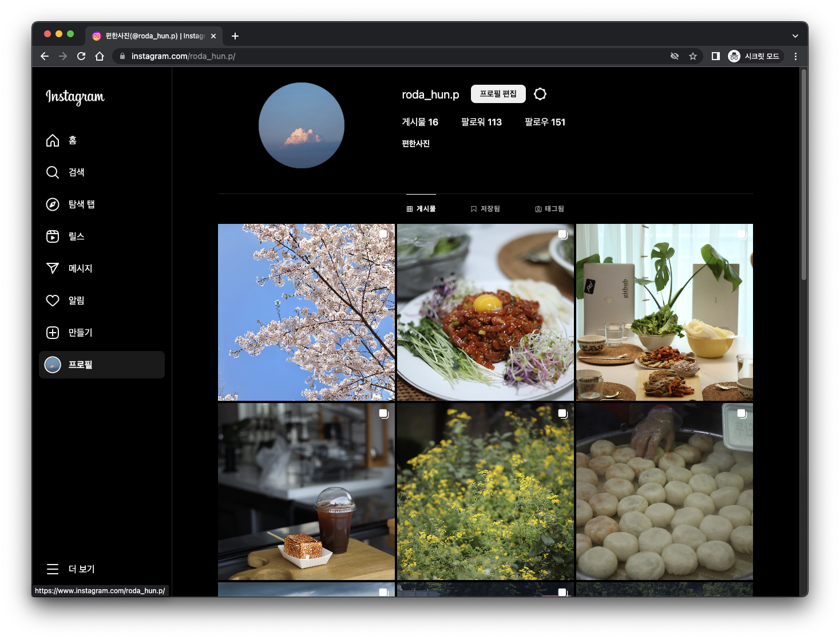Click the 프로필 편집 button

click(498, 94)
